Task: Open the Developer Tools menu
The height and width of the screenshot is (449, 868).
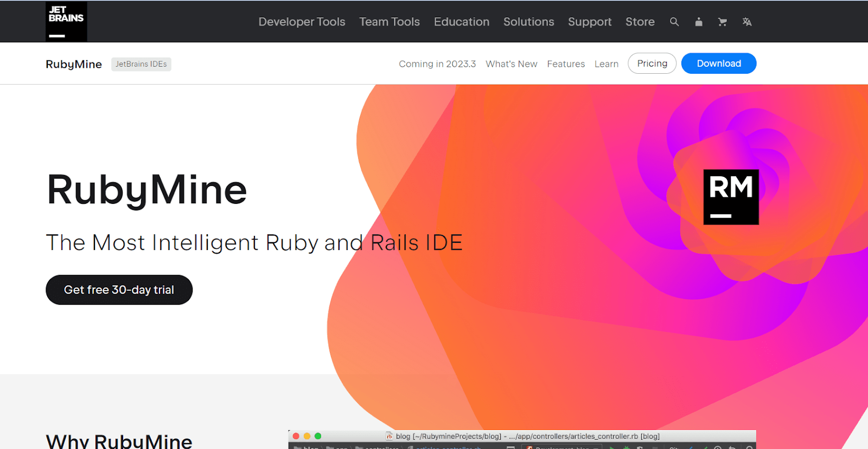Action: 302,22
